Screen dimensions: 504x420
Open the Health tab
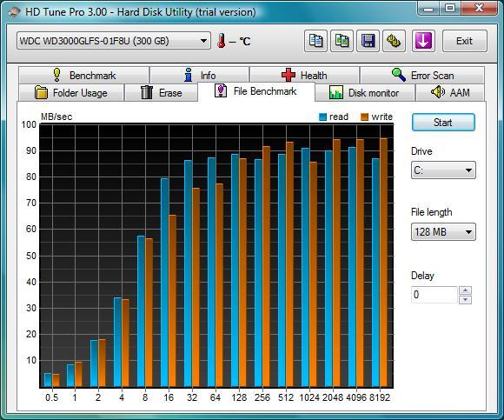point(304,76)
